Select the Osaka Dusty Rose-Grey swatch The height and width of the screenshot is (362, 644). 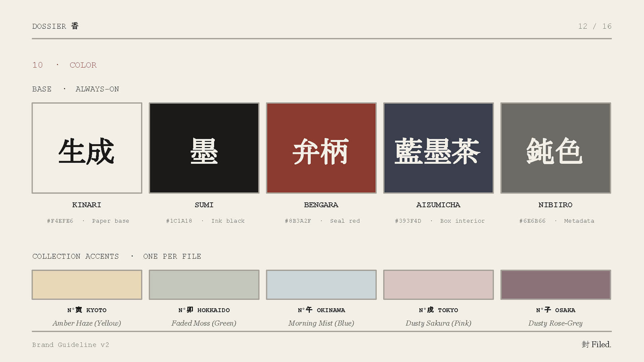pos(555,285)
